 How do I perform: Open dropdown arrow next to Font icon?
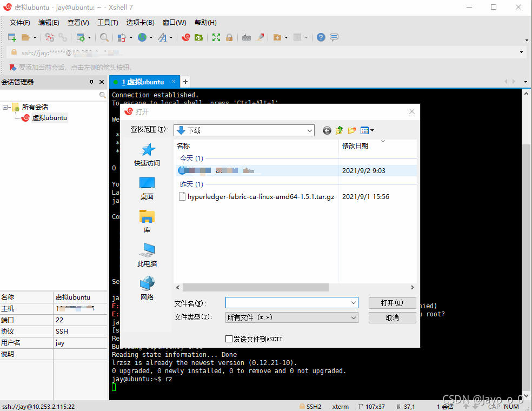171,38
